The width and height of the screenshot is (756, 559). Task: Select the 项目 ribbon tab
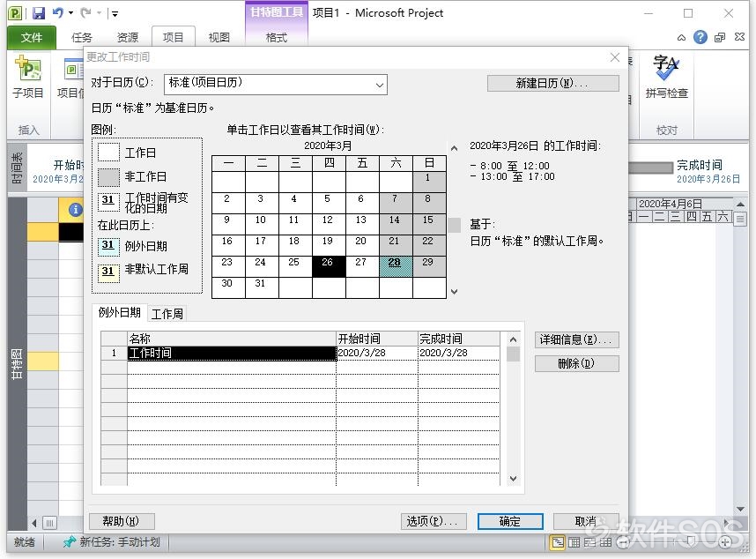pos(173,38)
